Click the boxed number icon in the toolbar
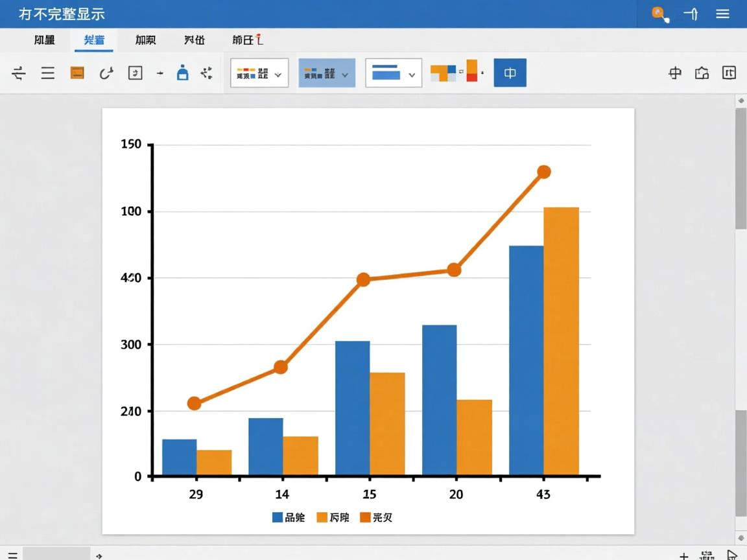This screenshot has width=747, height=560. (x=135, y=73)
